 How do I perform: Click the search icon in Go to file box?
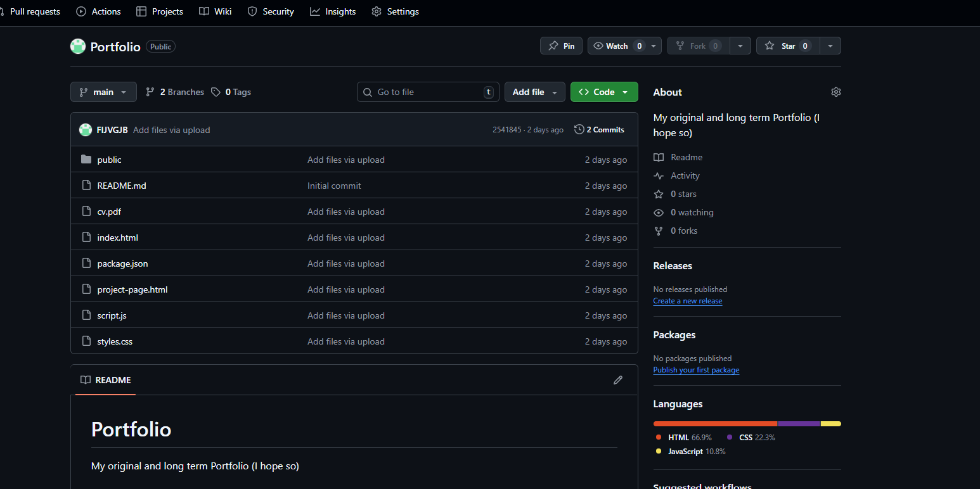[x=368, y=92]
